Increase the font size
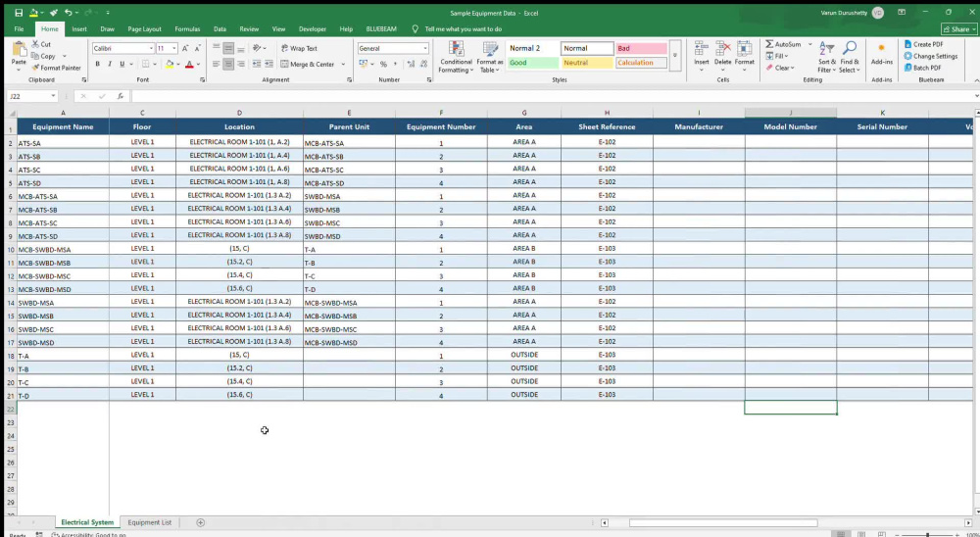Screen dimensions: 980x537 click(185, 48)
